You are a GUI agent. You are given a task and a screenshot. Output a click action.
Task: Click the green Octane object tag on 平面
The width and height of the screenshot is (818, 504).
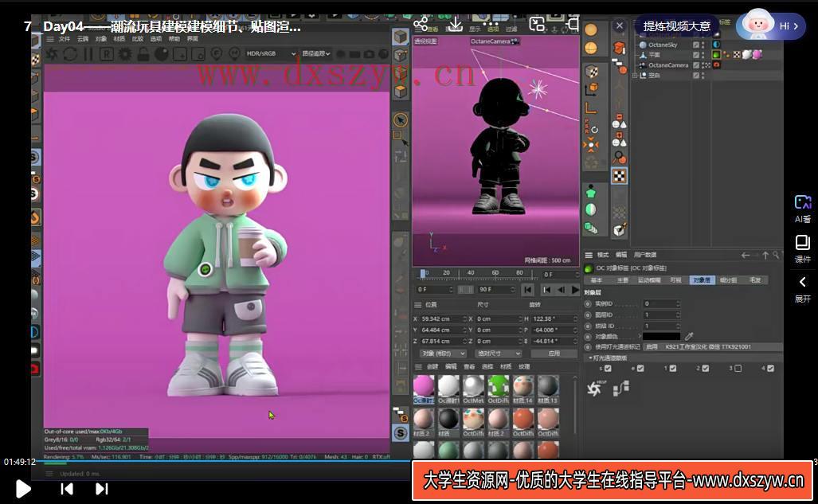click(717, 55)
